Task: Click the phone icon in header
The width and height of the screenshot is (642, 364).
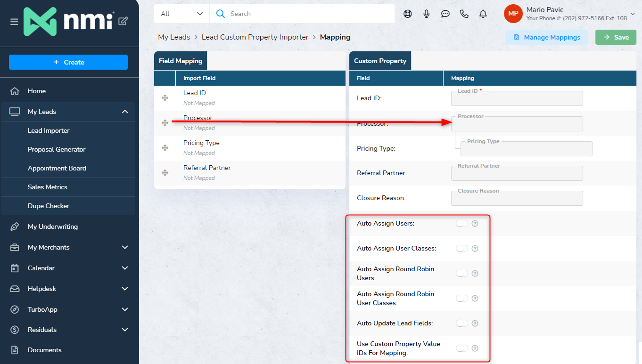Action: tap(464, 14)
